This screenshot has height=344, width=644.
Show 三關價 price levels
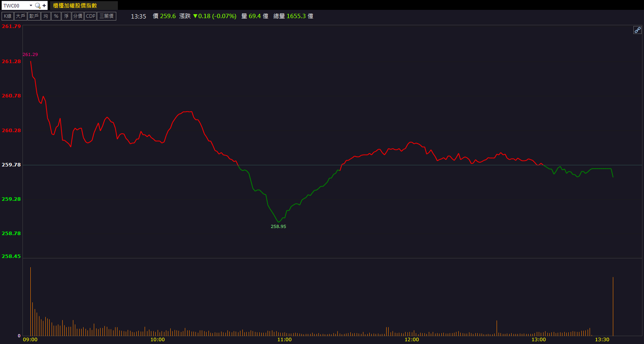coord(106,16)
